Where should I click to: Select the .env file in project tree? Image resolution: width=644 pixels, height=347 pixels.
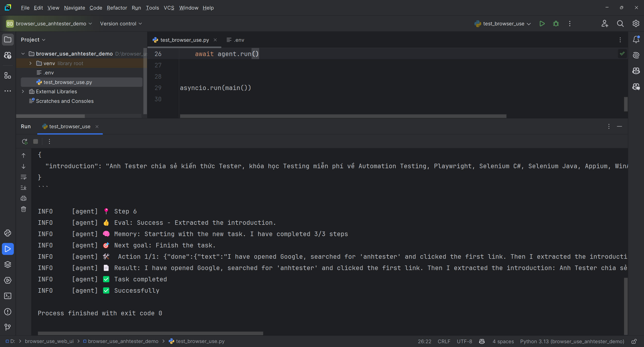pyautogui.click(x=82, y=73)
